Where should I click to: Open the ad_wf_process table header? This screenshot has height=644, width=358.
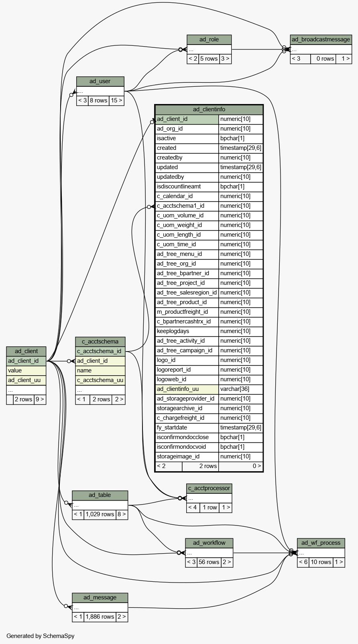tap(321, 543)
